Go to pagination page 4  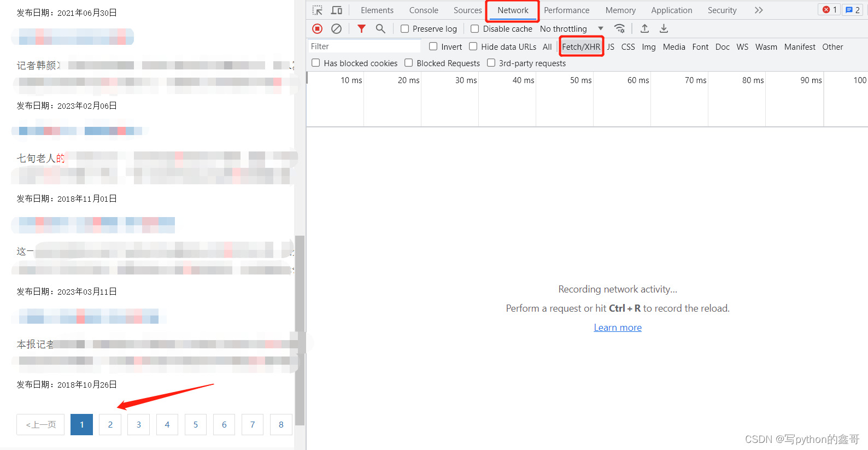[167, 425]
